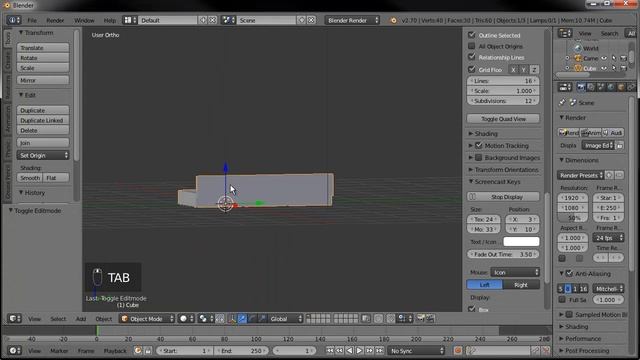The width and height of the screenshot is (640, 360).
Task: Enable the Full Sample checkbox
Action: [562, 300]
